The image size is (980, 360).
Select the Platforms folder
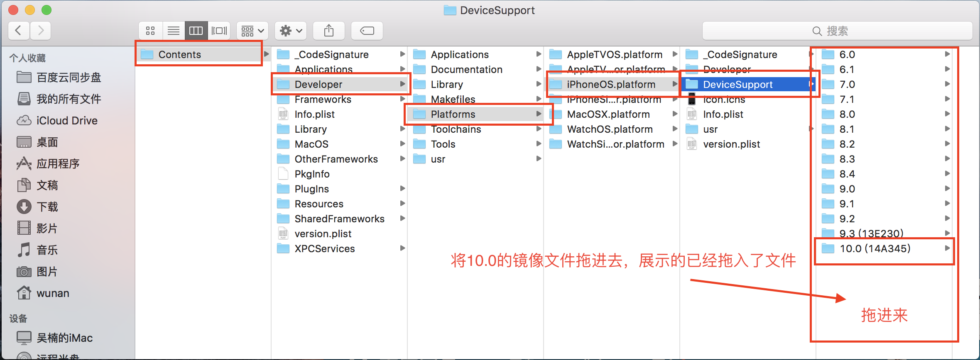click(x=475, y=114)
